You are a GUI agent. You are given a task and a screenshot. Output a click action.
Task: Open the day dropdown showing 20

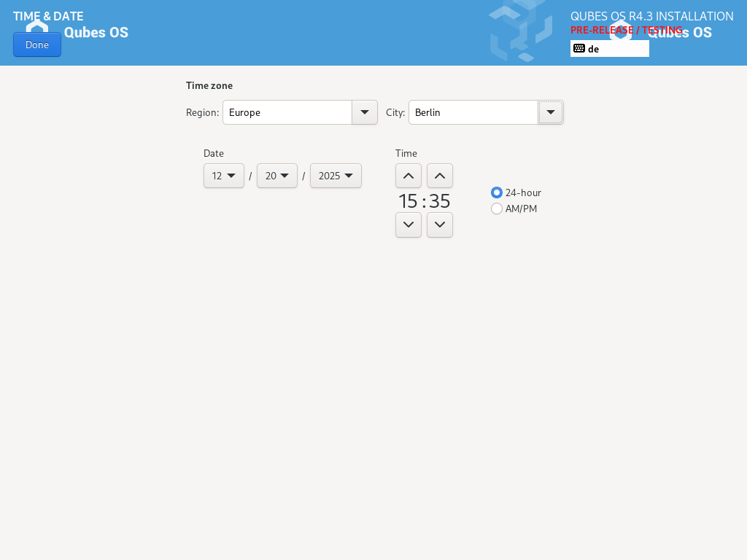coord(277,176)
